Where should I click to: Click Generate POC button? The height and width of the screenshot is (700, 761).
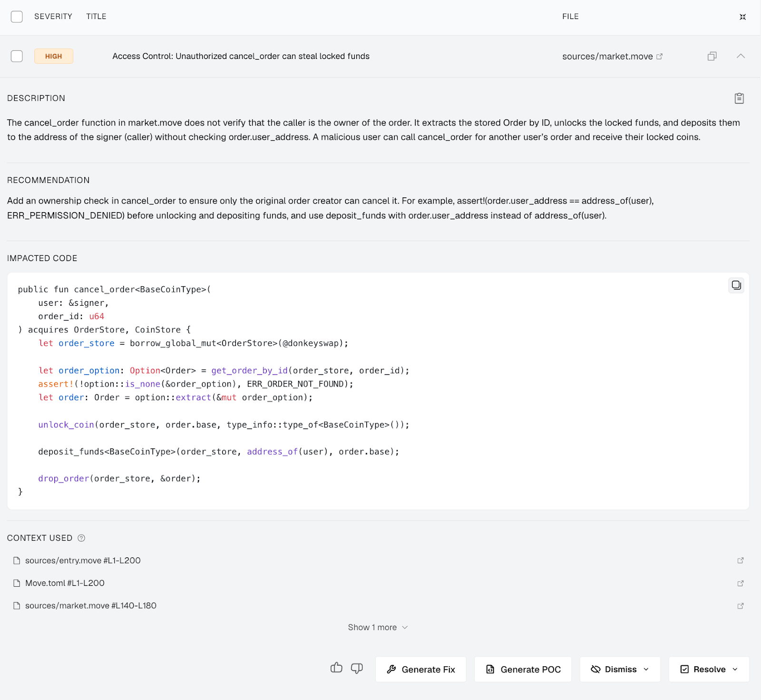click(x=523, y=670)
